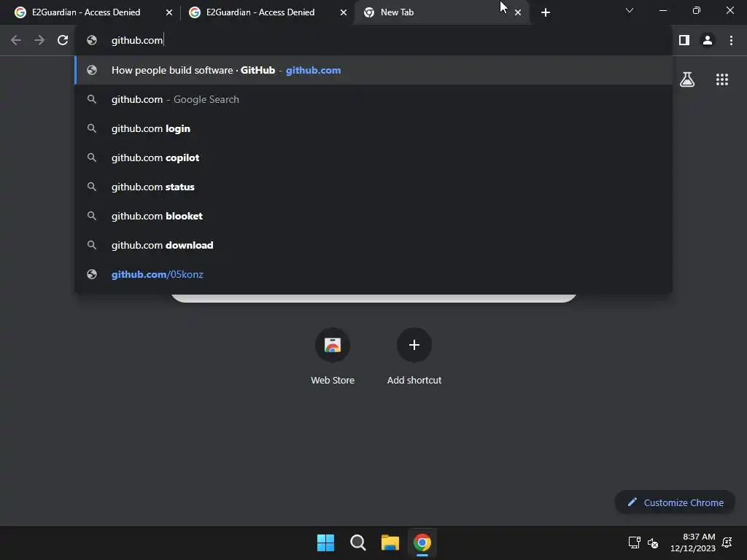Open the tab search dropdown arrow
This screenshot has height=560, width=747.
point(630,10)
